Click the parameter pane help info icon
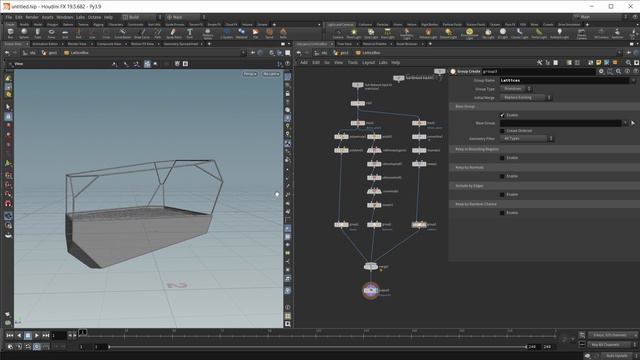Screen dimensions: 640x360 (627, 71)
